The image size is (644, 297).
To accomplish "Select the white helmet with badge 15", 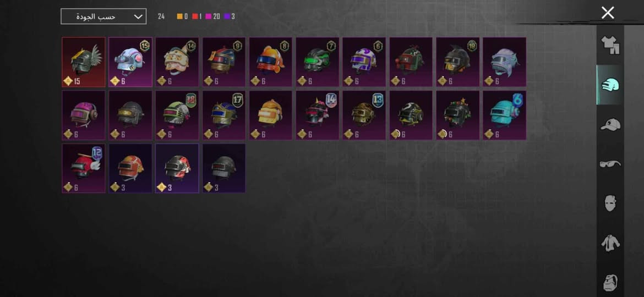I will pyautogui.click(x=130, y=62).
